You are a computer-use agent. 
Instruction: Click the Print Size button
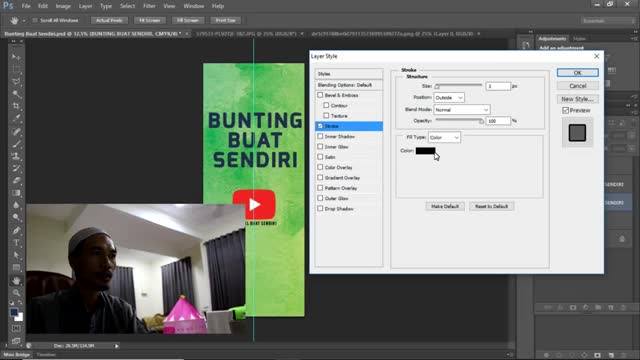226,20
